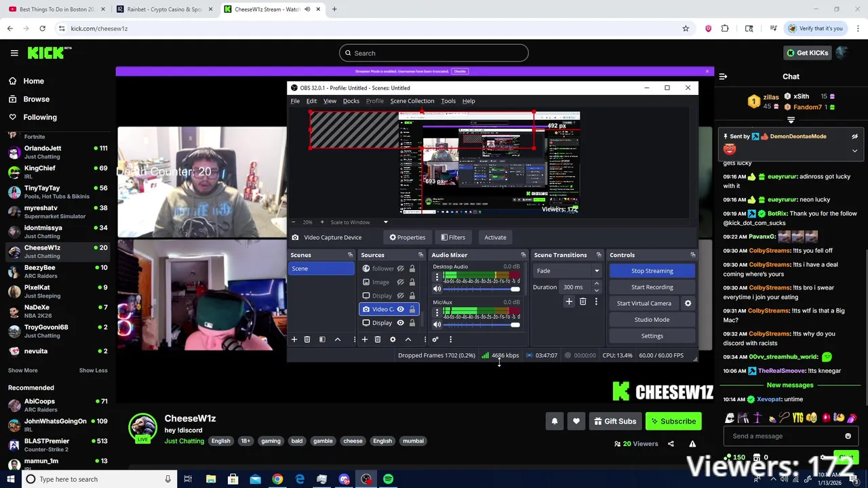The width and height of the screenshot is (868, 488).
Task: Undock the Audio Mixer panel with its float icon
Action: pos(523,255)
